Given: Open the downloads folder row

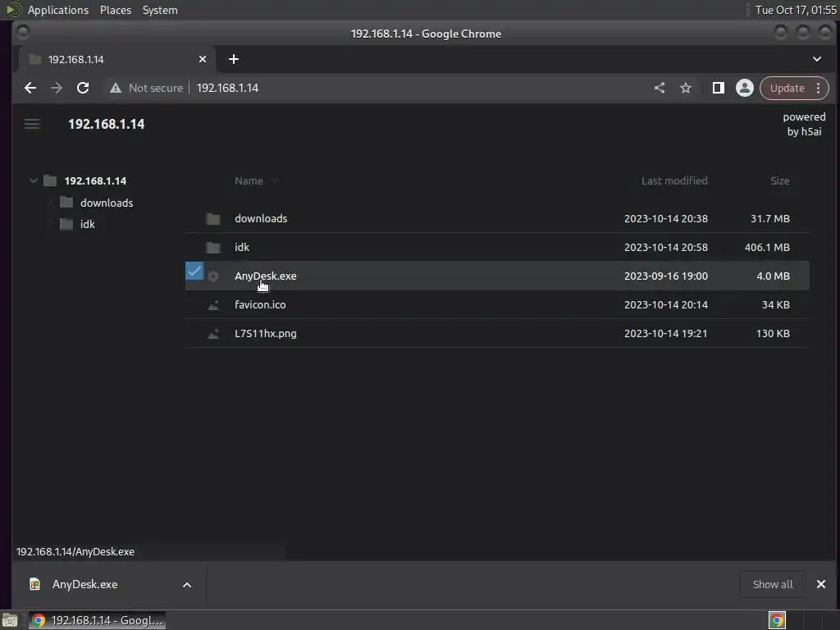Looking at the screenshot, I should [x=497, y=218].
